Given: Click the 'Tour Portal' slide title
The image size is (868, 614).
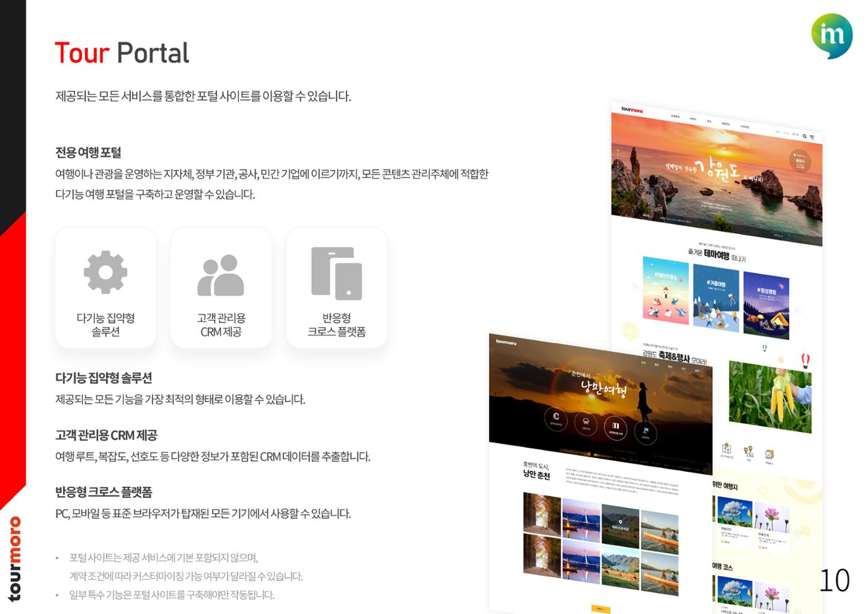Looking at the screenshot, I should pyautogui.click(x=122, y=53).
